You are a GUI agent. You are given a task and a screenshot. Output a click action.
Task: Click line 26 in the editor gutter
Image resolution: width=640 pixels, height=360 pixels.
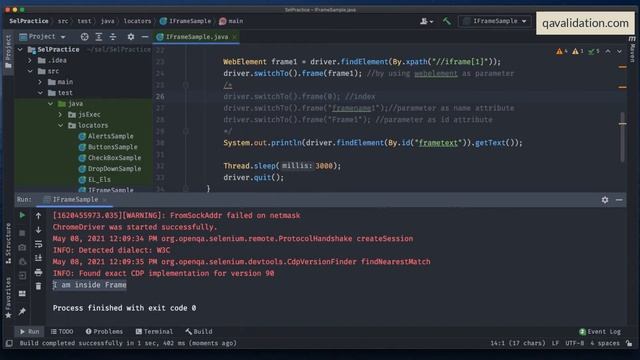pyautogui.click(x=160, y=97)
